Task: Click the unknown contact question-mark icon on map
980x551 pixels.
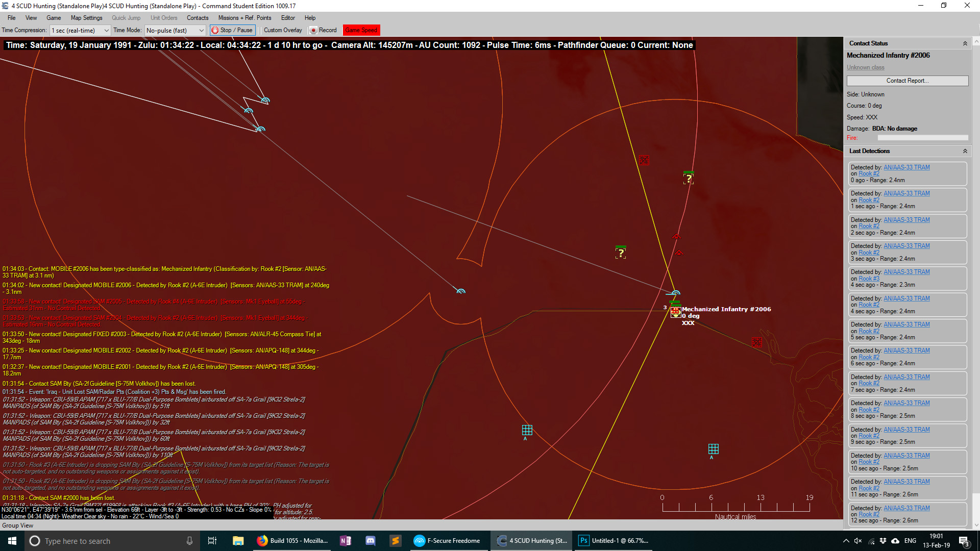Action: pos(689,178)
